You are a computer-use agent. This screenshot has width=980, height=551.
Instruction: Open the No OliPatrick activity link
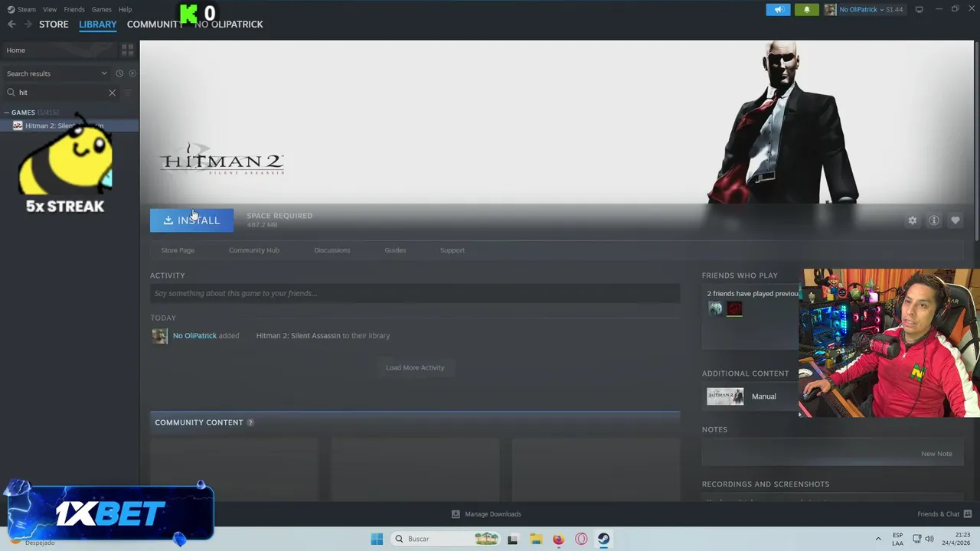[x=194, y=335]
